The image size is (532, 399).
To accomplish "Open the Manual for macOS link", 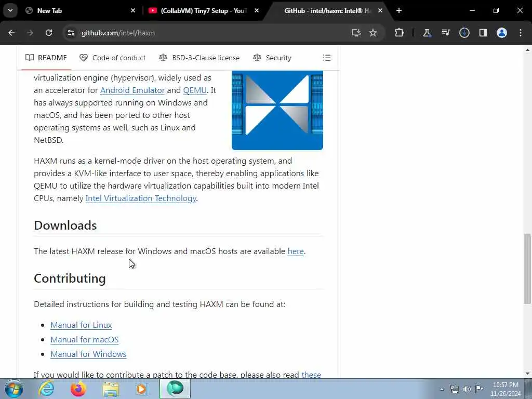I will pos(85,340).
